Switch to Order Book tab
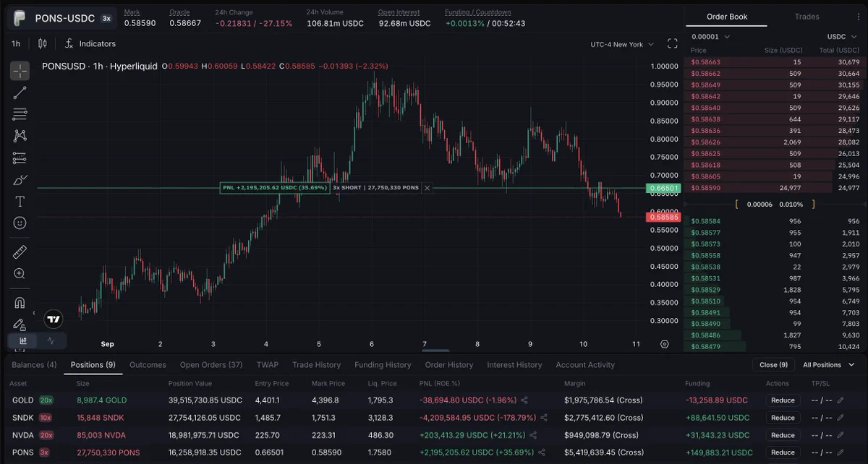 pyautogui.click(x=727, y=17)
